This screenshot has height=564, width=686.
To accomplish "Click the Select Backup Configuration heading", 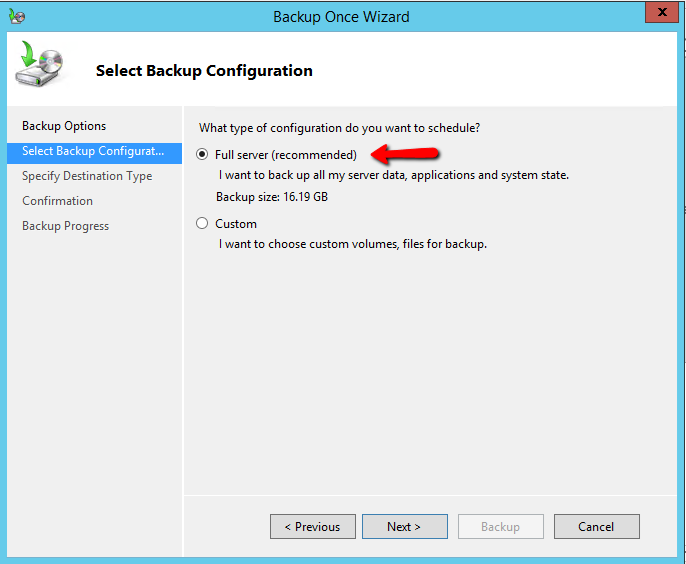I will 204,70.
